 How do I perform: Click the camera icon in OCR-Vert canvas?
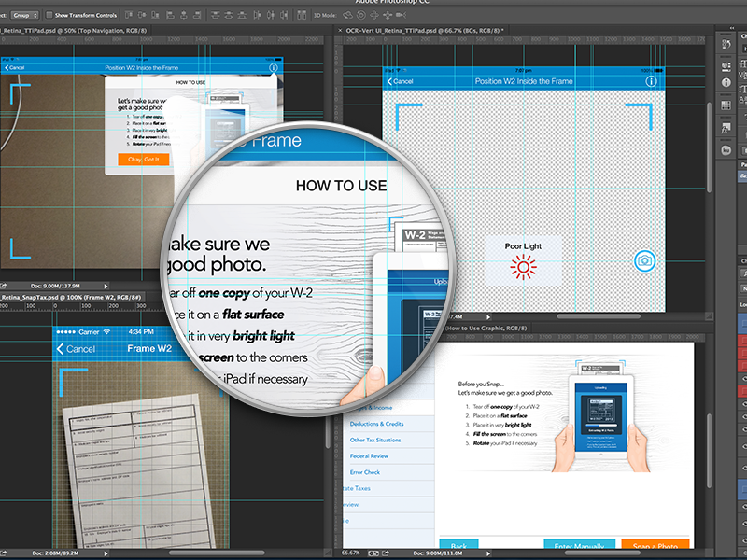click(643, 260)
